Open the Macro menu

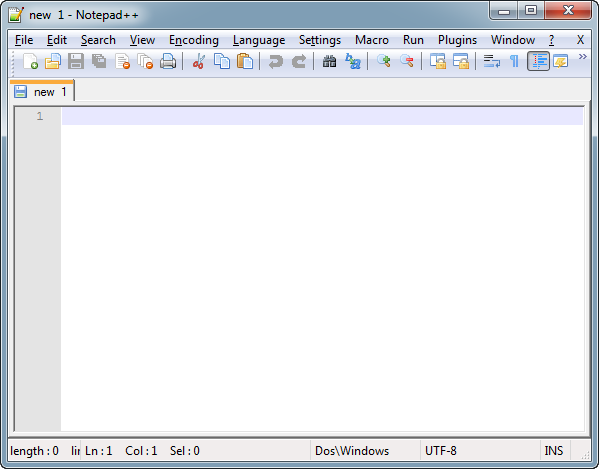pos(372,40)
